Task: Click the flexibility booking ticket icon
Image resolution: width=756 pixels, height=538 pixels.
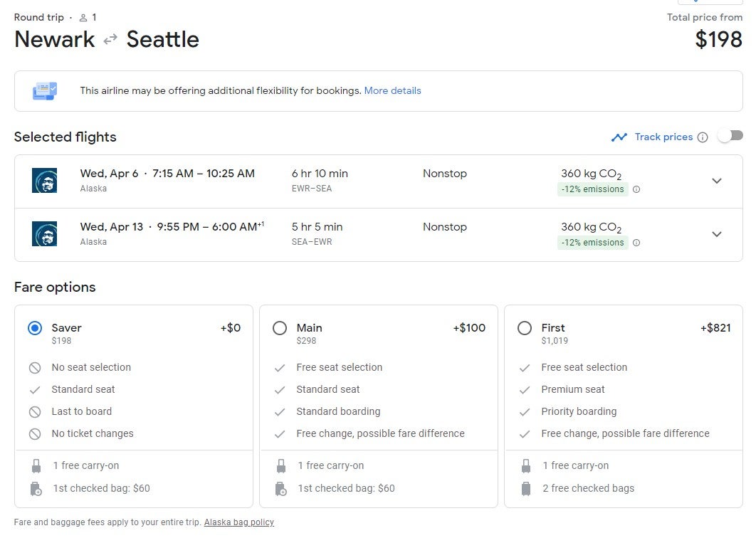Action: 45,90
